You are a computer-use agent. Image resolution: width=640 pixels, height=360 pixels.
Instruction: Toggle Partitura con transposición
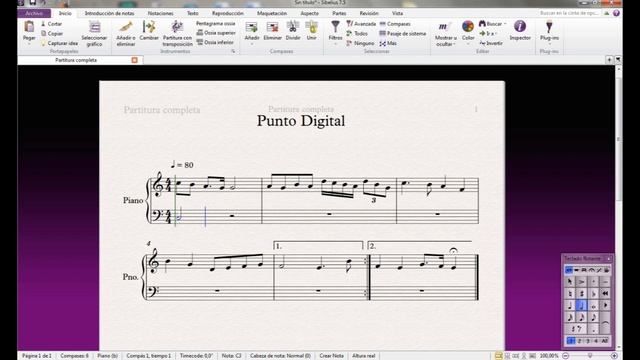pos(177,33)
